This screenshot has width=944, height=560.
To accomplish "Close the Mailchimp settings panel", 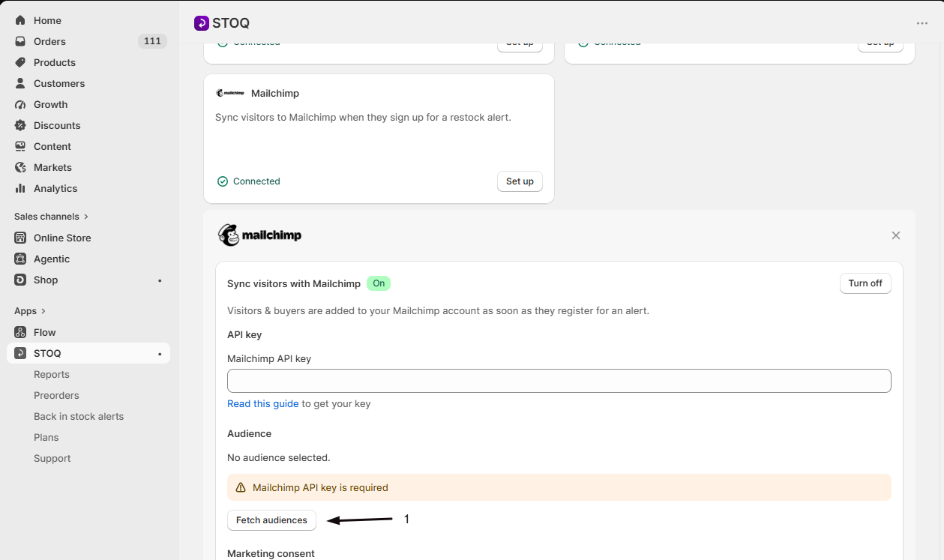I will pyautogui.click(x=896, y=235).
